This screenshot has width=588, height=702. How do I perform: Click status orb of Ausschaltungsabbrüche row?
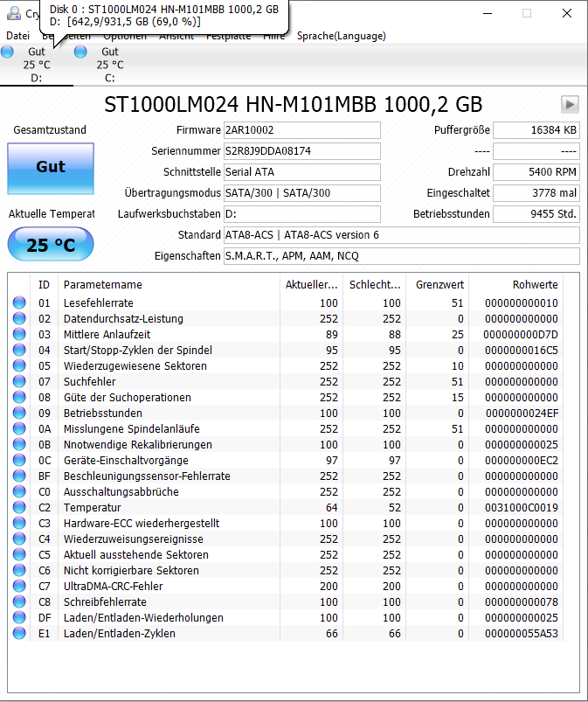point(19,491)
